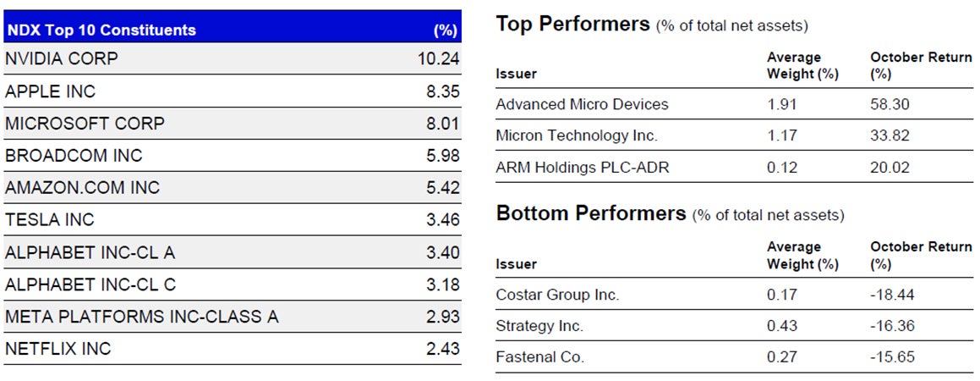Click the Strategy Inc. issuer name
This screenshot has height=381, width=980.
coord(539,326)
